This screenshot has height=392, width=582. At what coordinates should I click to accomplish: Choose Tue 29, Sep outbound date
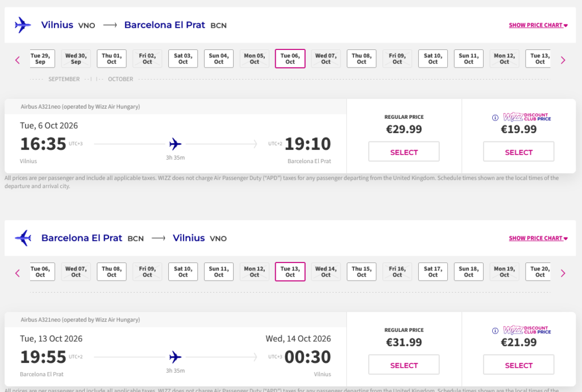[41, 59]
